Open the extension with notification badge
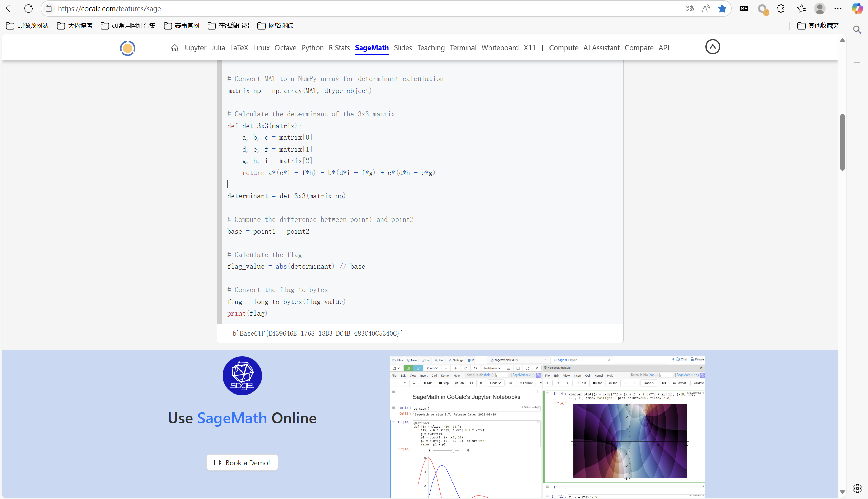Image resolution: width=868 pixels, height=499 pixels. click(x=763, y=9)
